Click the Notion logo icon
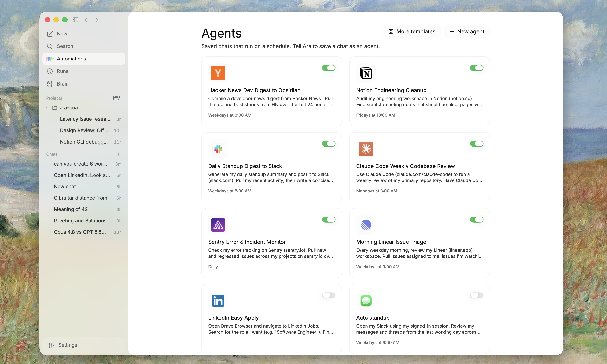The height and width of the screenshot is (364, 607). click(366, 73)
